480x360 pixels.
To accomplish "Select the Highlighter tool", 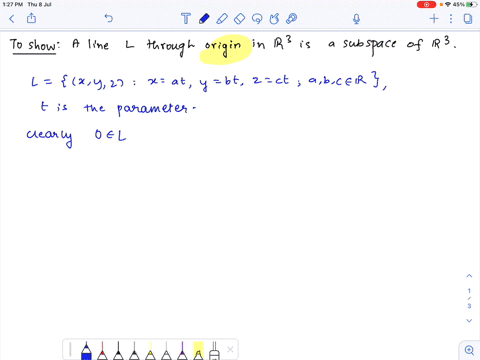I will coord(222,19).
